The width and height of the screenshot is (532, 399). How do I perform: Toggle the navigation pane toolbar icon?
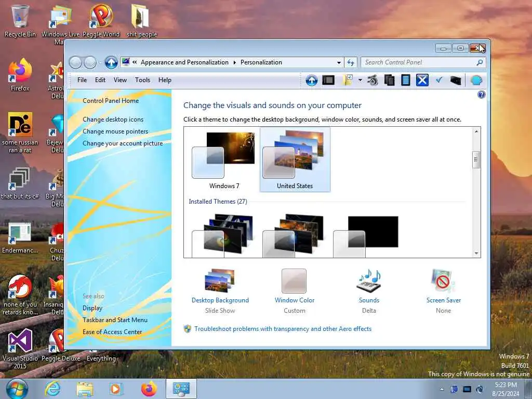pos(328,81)
